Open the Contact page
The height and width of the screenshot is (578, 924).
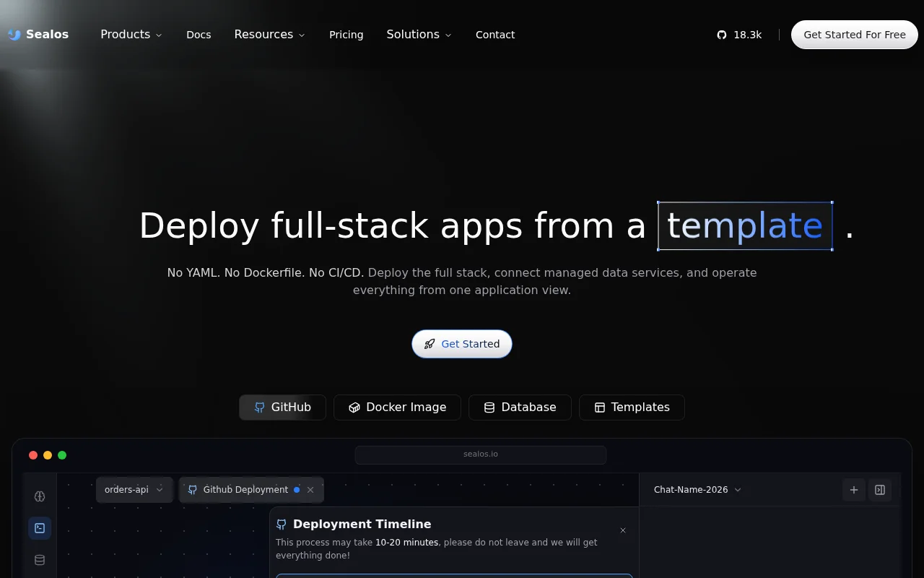point(495,35)
